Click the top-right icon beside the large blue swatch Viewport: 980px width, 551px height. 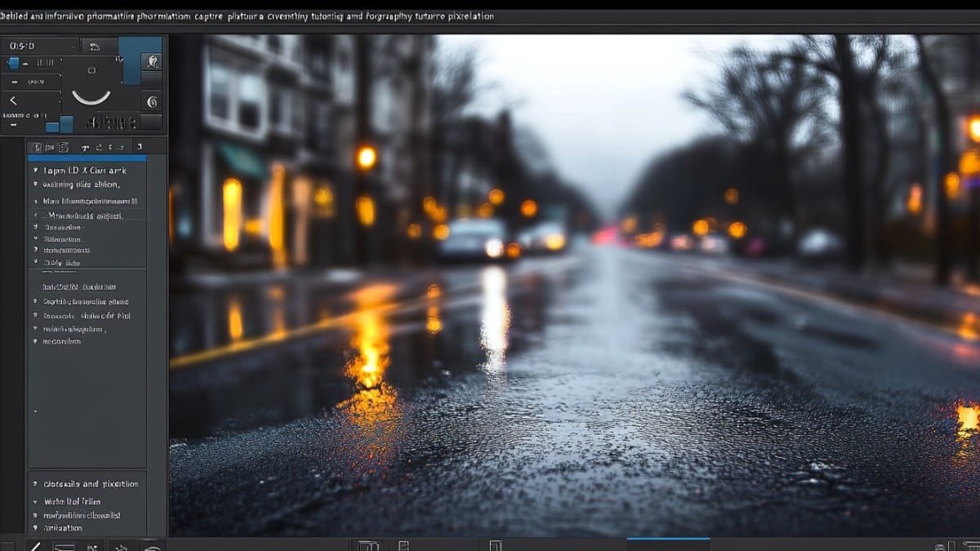(151, 61)
